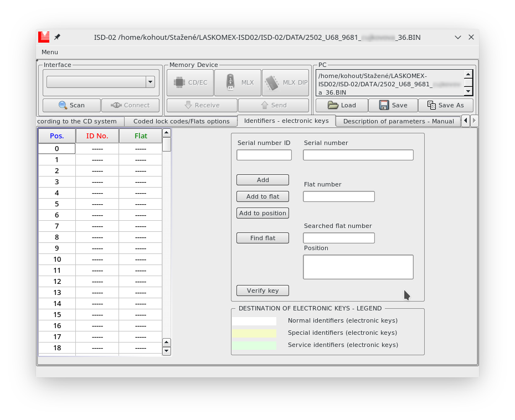Open the Interface combo box dropdown
Image resolution: width=515 pixels, height=420 pixels.
click(150, 82)
